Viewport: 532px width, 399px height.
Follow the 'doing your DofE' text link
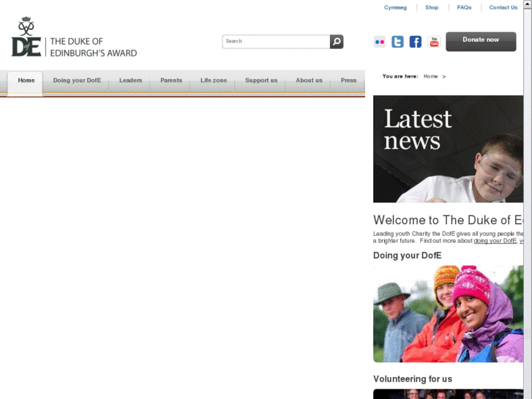[495, 241]
